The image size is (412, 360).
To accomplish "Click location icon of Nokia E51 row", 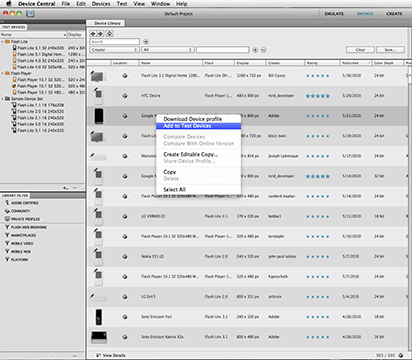I will coord(125,257).
